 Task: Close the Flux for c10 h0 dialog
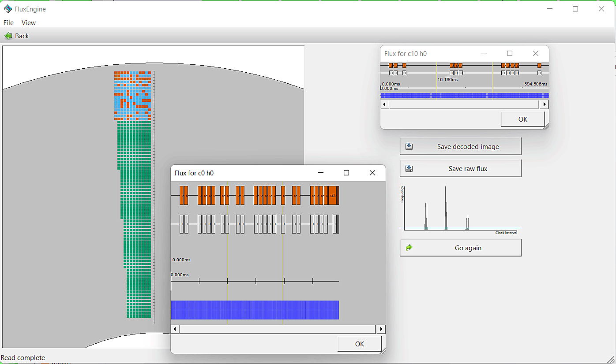click(x=535, y=53)
